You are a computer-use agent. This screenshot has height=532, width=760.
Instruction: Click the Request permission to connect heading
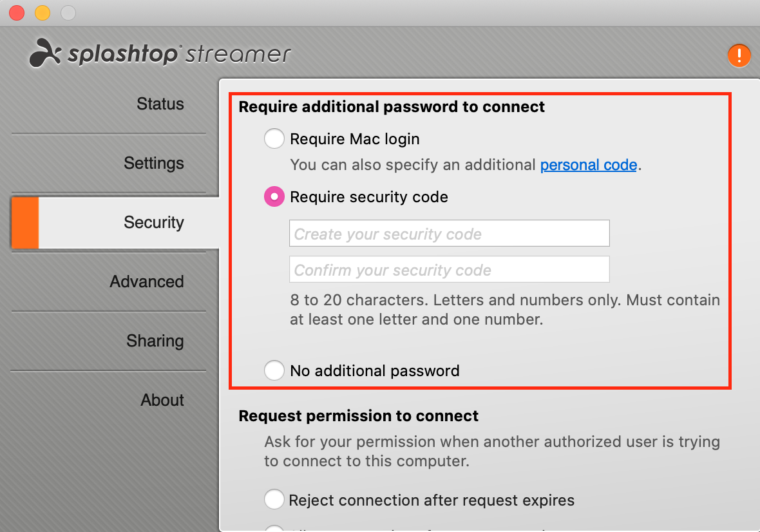[358, 416]
